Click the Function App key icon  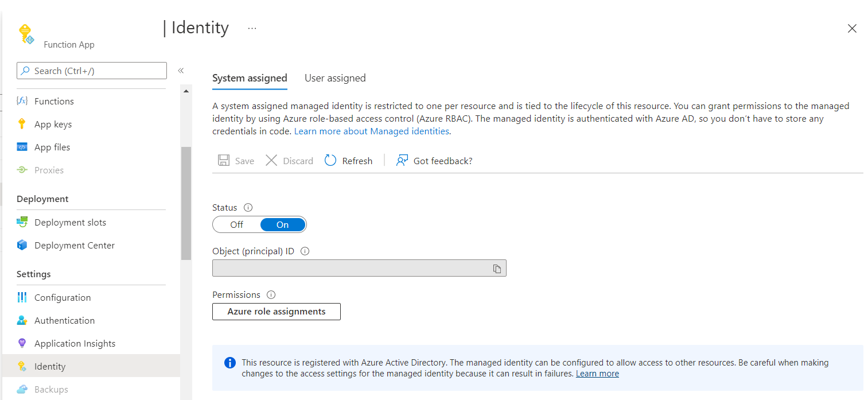[26, 34]
